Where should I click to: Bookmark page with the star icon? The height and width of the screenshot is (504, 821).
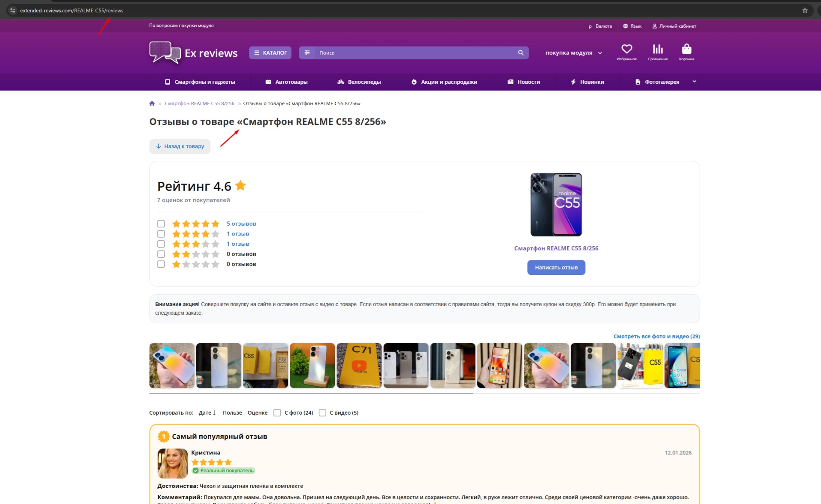805,10
